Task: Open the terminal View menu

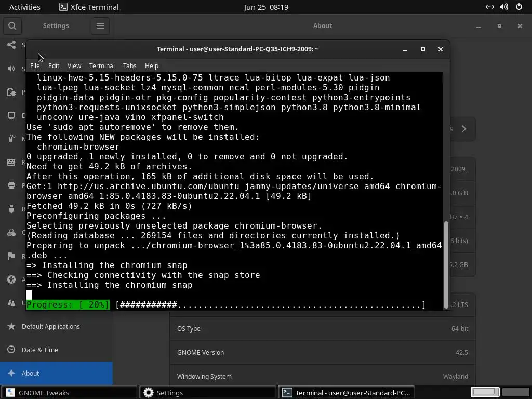Action: coord(74,66)
